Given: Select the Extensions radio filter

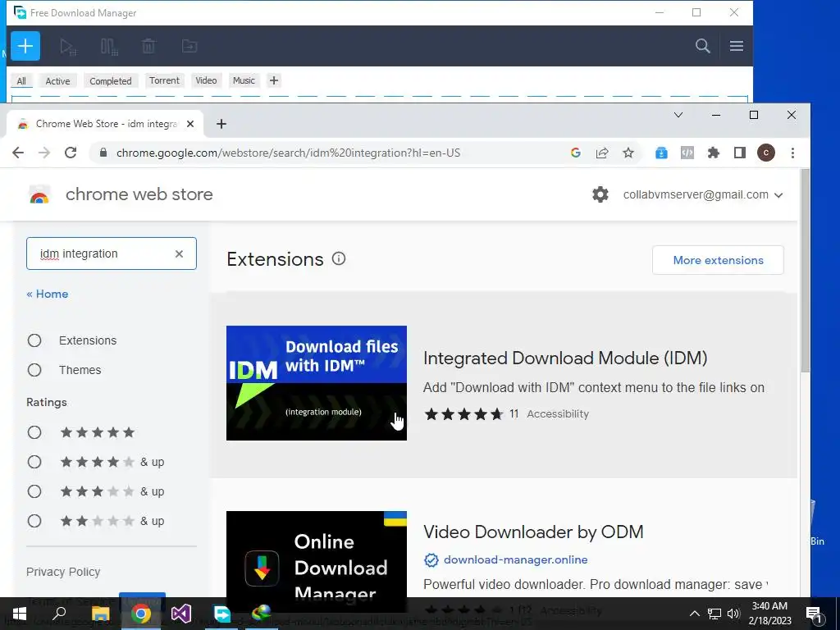Looking at the screenshot, I should (34, 340).
